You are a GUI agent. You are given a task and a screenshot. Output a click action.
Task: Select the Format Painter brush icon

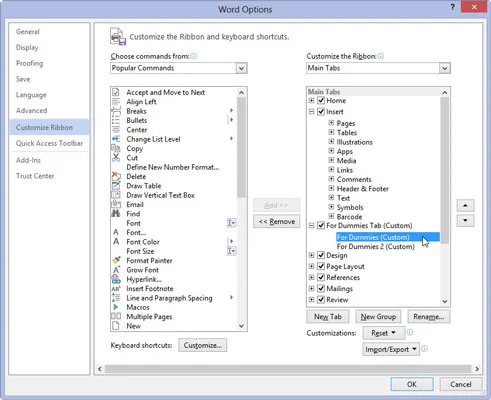click(x=116, y=260)
